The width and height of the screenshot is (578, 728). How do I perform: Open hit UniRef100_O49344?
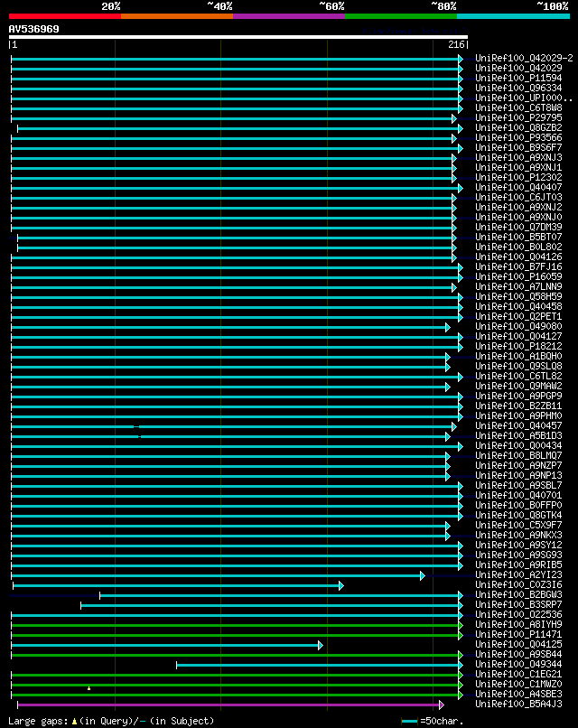point(518,665)
